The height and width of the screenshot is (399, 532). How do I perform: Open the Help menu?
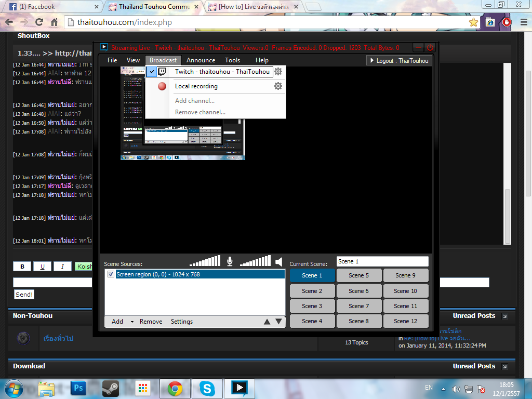click(x=262, y=60)
